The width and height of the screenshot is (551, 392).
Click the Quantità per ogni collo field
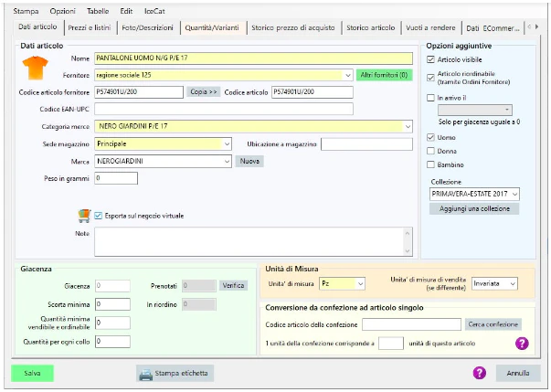click(112, 342)
